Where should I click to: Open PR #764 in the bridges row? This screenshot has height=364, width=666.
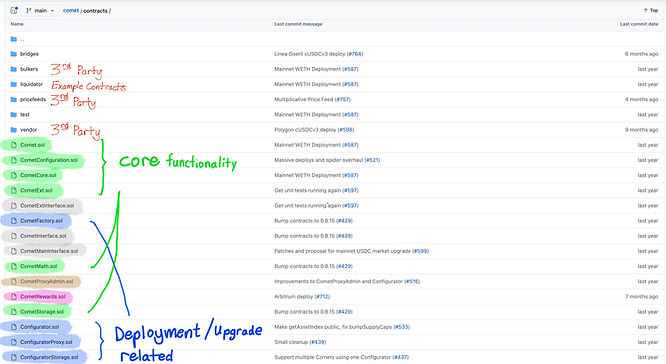355,54
